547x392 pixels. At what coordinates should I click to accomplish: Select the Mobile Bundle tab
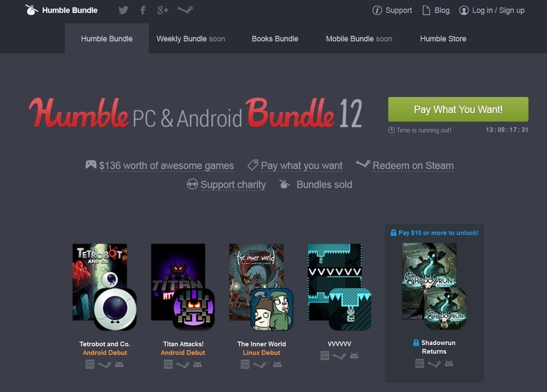359,39
